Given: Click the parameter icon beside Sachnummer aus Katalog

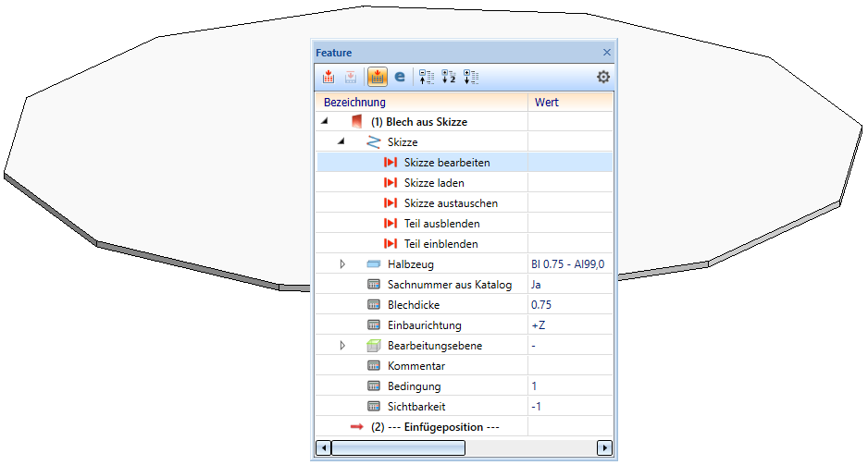Looking at the screenshot, I should (x=374, y=284).
